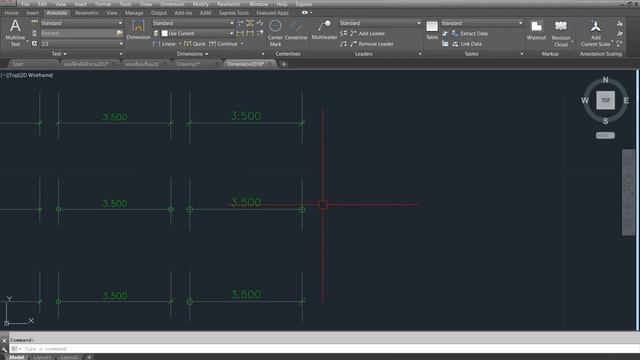
Task: Click the Remove Leader icon
Action: point(353,44)
